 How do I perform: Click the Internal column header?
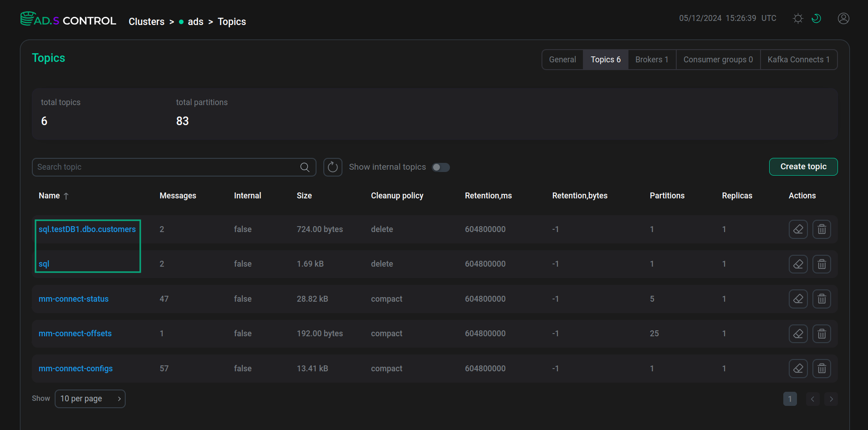pyautogui.click(x=247, y=196)
